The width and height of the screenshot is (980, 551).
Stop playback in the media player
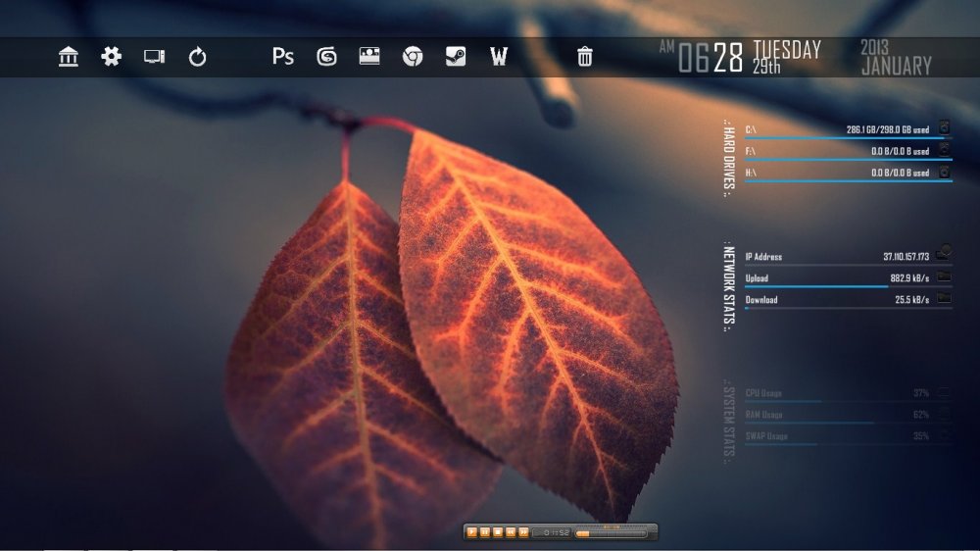pos(498,532)
